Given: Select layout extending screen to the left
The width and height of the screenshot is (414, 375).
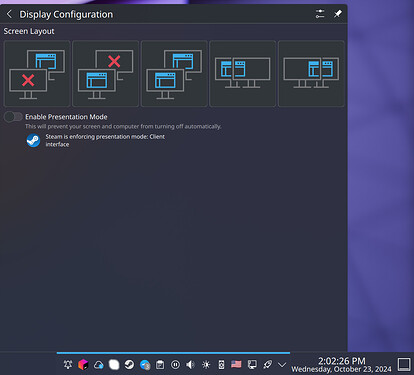Looking at the screenshot, I should point(243,74).
